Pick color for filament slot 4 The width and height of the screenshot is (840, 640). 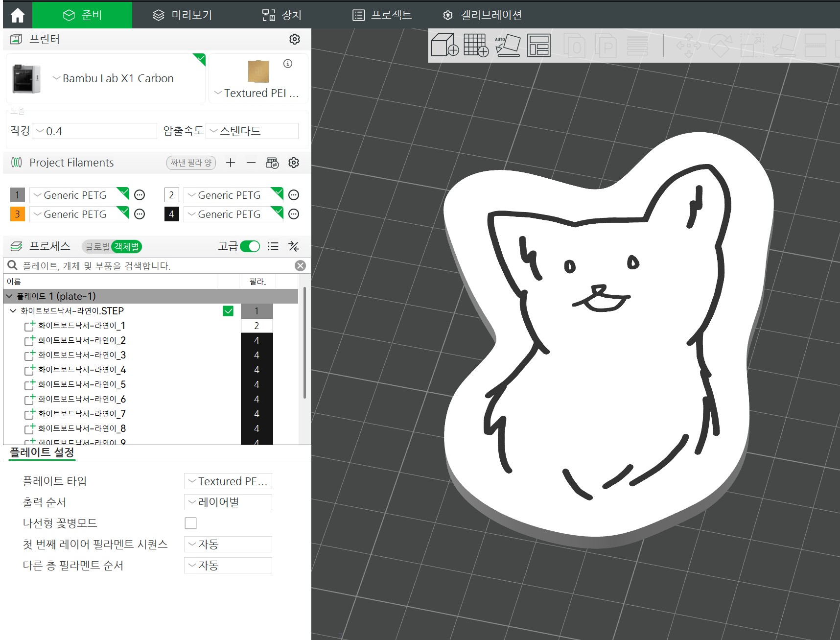coord(171,214)
